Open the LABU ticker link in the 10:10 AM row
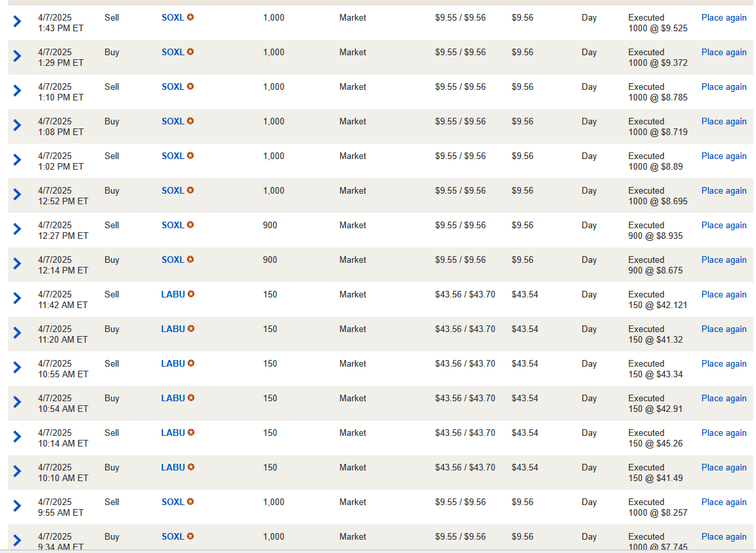The height and width of the screenshot is (553, 756). point(173,468)
